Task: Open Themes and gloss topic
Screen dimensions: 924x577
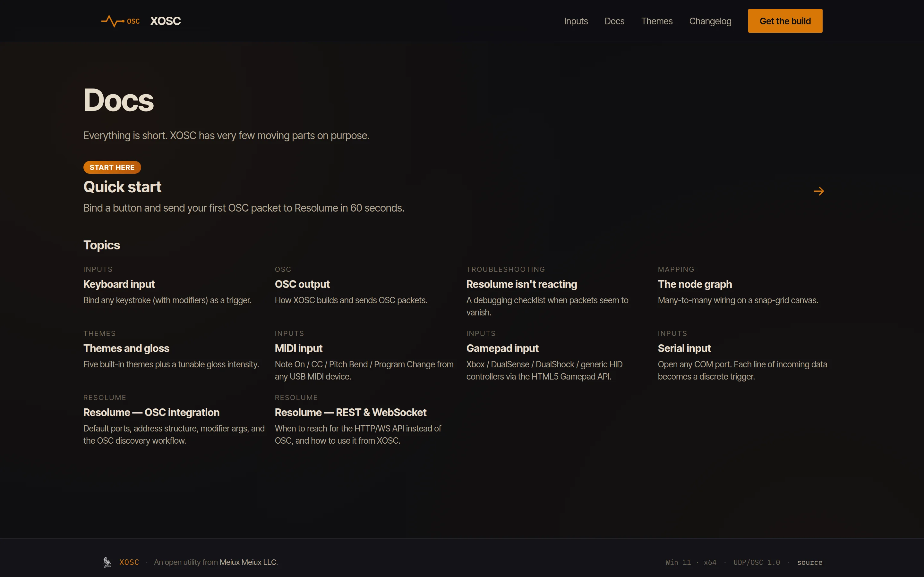Action: (x=126, y=348)
